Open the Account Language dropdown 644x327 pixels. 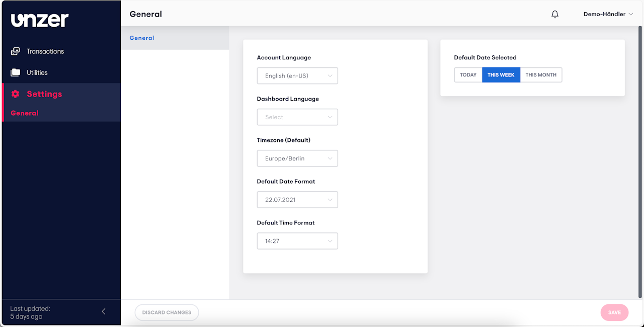[297, 76]
